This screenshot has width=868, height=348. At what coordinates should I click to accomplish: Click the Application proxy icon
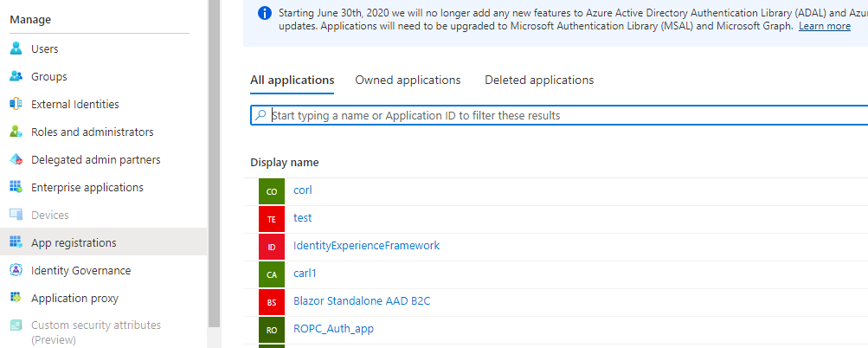coord(16,298)
